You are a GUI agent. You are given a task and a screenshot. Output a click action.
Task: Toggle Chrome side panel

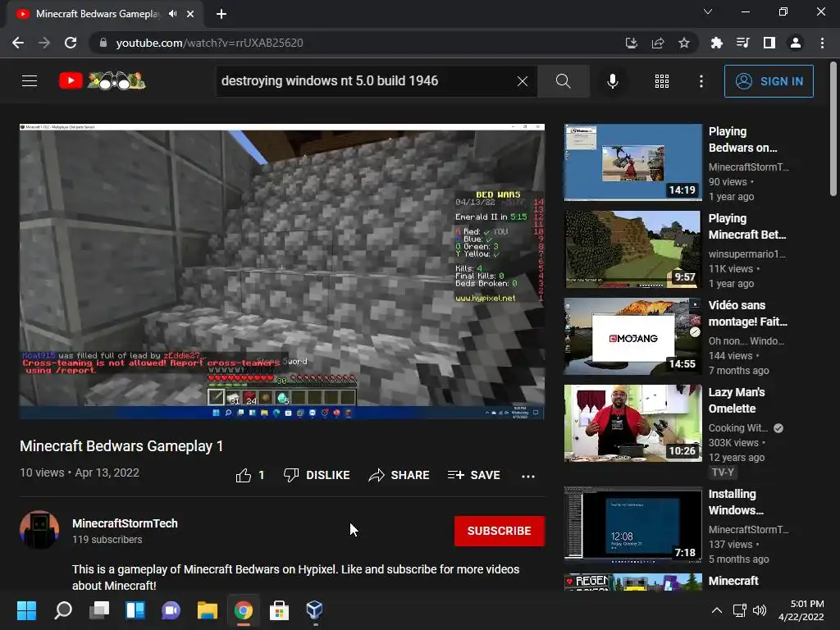[x=769, y=43]
